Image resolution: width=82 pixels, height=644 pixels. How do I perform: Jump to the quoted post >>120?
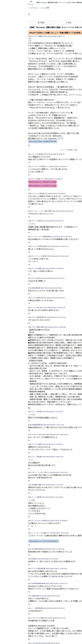click(32, 415)
